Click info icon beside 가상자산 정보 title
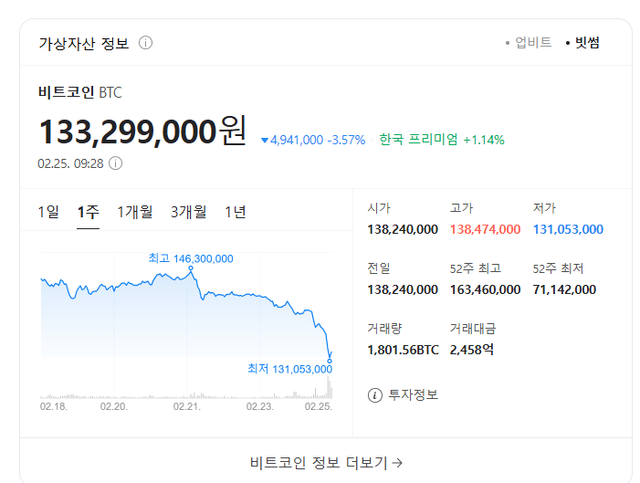The width and height of the screenshot is (640, 483). [146, 43]
